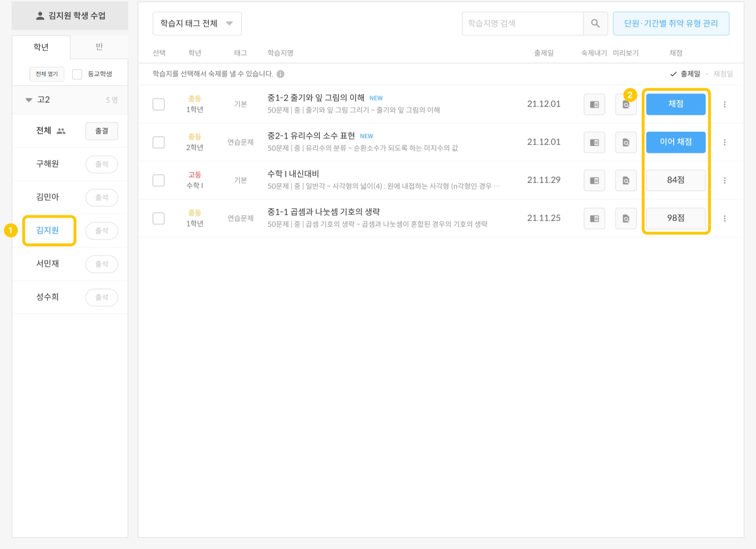Viewport: 756px width, 549px height.
Task: Open 단원·기간별 취약 유형 관리
Action: [671, 23]
